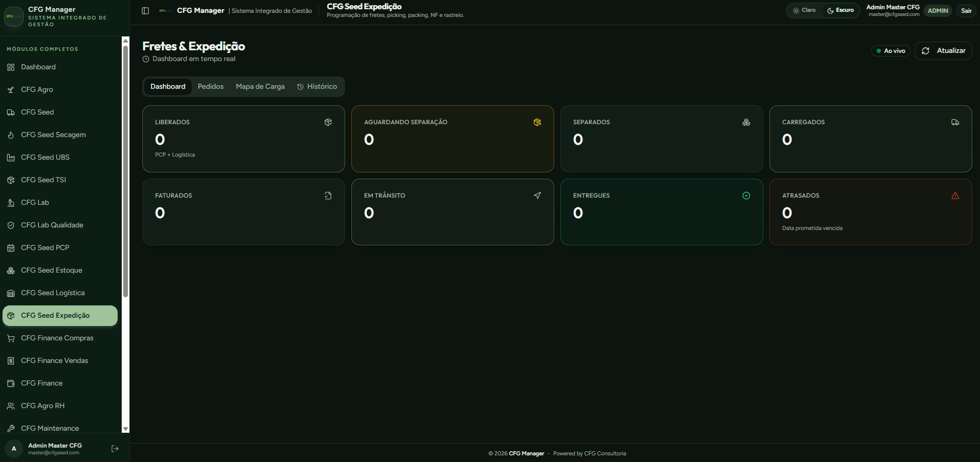Open Dashboard in the sidebar
The image size is (980, 462).
point(60,67)
